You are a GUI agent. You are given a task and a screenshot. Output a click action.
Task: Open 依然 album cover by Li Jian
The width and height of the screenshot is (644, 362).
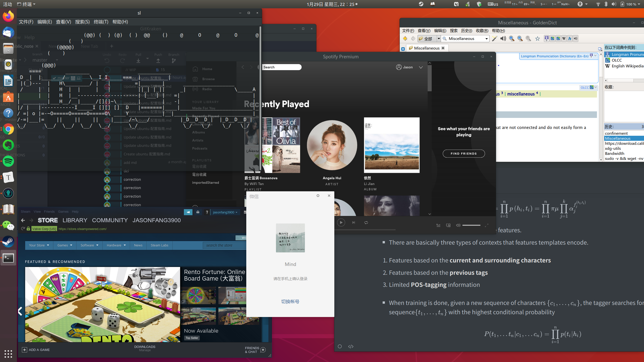392,145
